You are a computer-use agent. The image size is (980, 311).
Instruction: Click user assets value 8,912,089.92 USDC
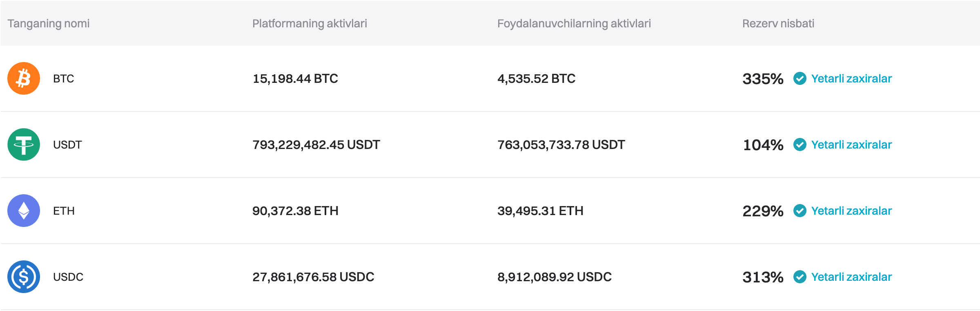[x=555, y=277]
